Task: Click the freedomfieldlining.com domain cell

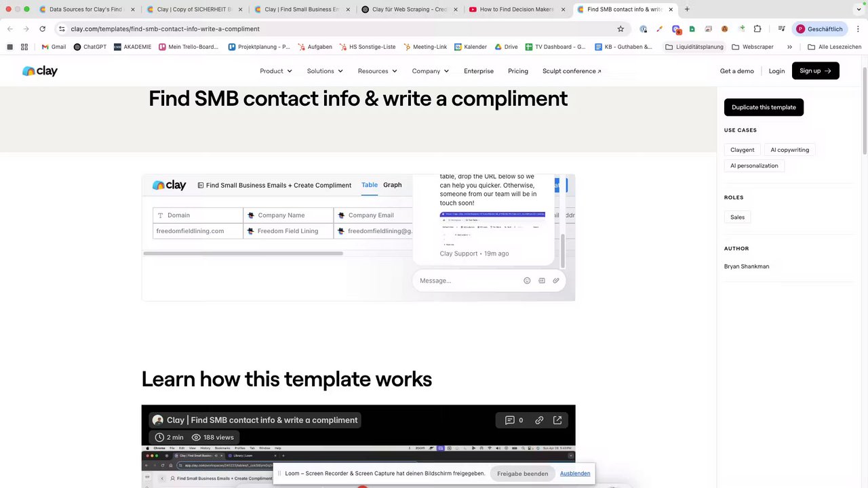Action: pos(198,231)
